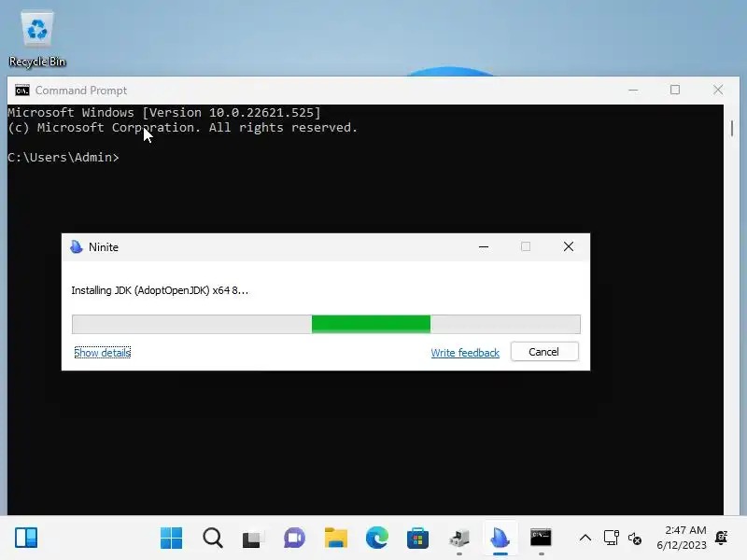Click the installer package taskbar icon

459,539
